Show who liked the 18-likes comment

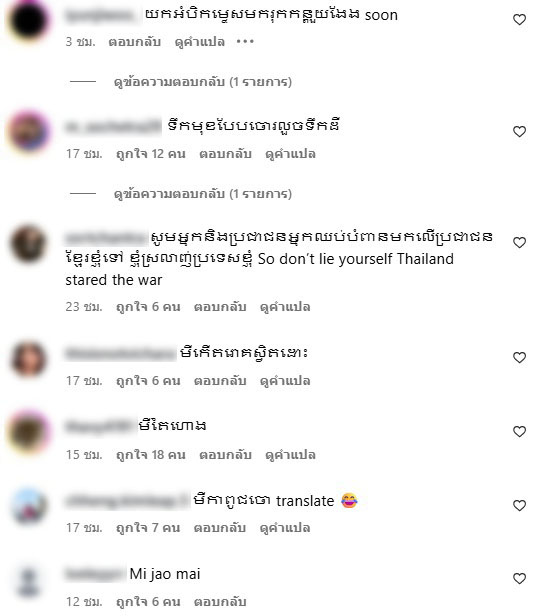[x=151, y=455]
